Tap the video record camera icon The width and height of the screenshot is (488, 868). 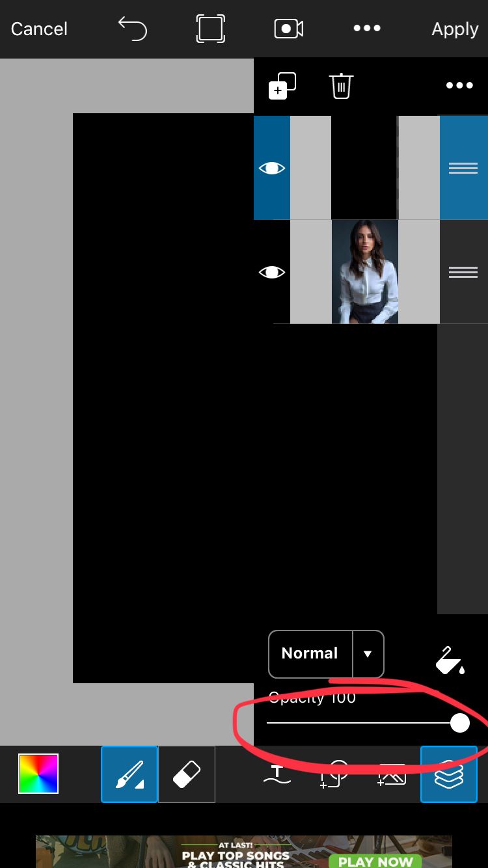(x=289, y=29)
